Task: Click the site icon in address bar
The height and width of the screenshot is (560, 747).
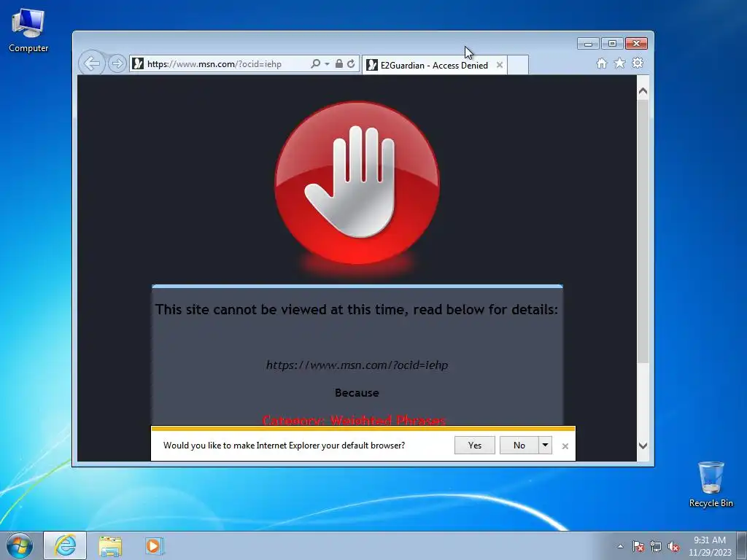Action: point(138,63)
